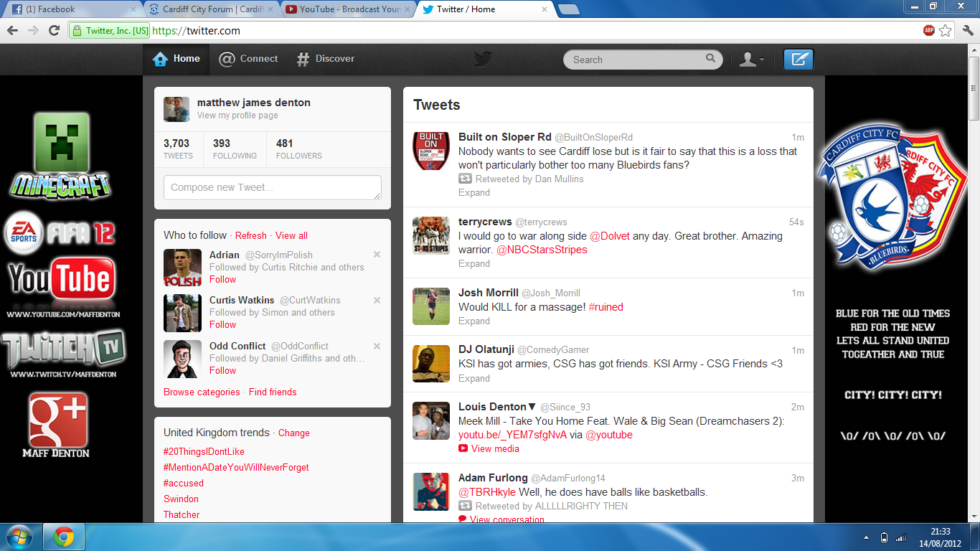Expand DJ Olatunji's tweet
Viewport: 980px width, 551px height.
(474, 378)
